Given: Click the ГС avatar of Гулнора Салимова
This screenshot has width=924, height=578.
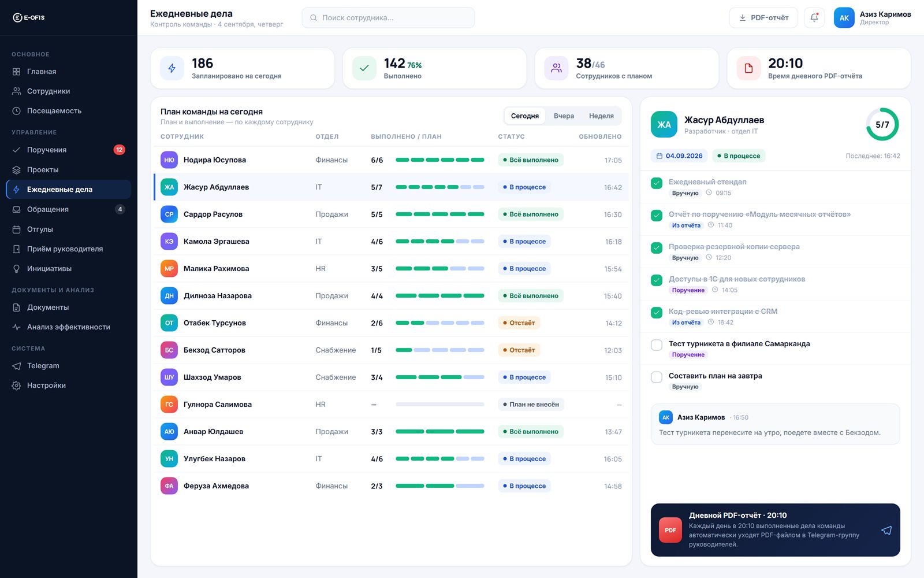Looking at the screenshot, I should (x=169, y=405).
